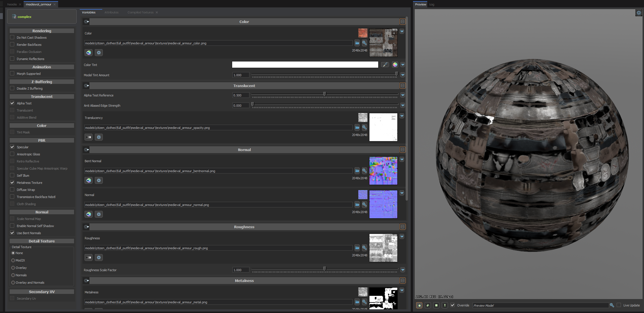Uncheck the Metalness Texture option
644x313 pixels.
(12, 182)
